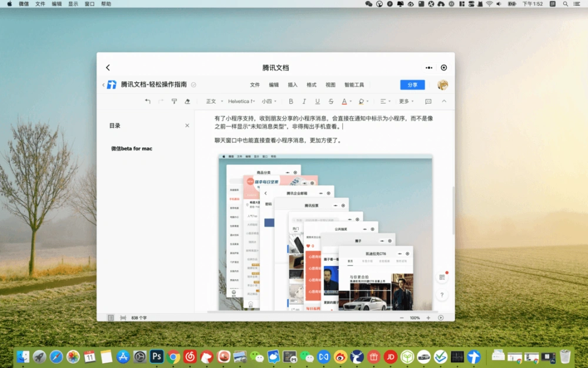Screen dimensions: 588x368
Task: Open the 编辑 menu in Tencent Docs
Action: point(274,85)
